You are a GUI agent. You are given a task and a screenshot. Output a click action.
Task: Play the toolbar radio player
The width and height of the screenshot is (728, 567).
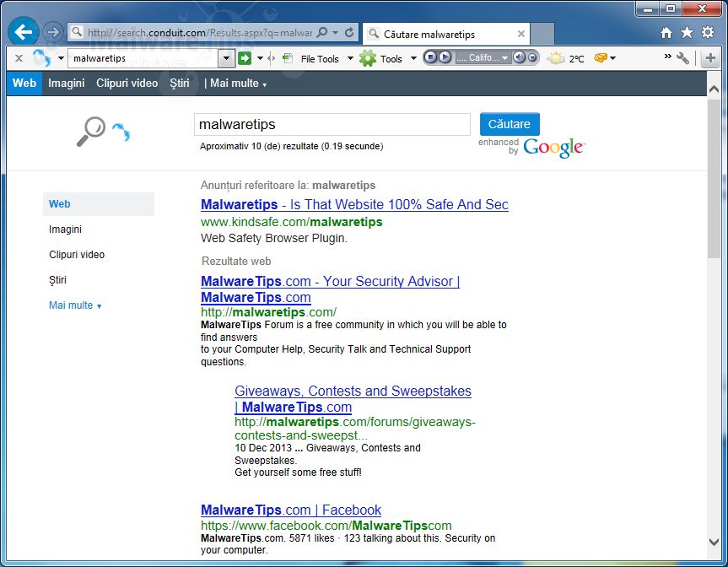[445, 57]
